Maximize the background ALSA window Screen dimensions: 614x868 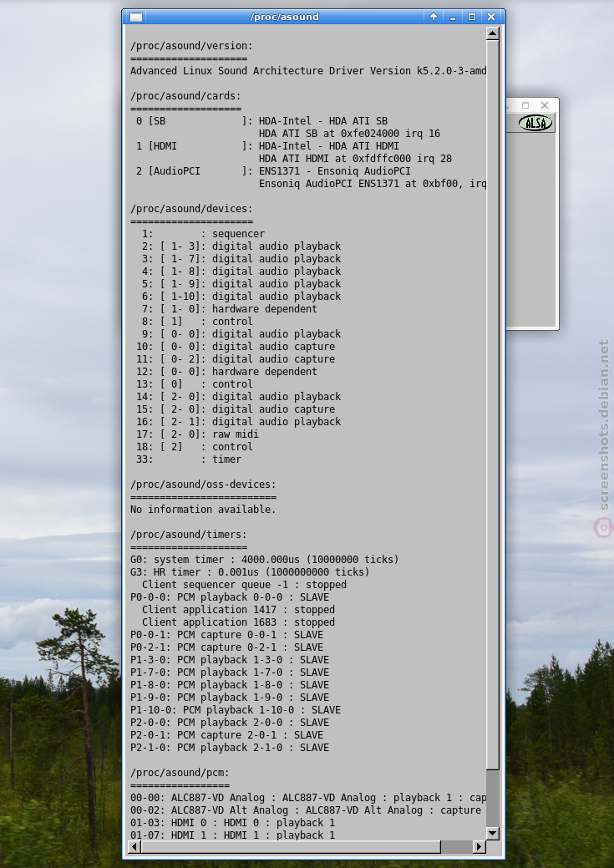click(525, 105)
